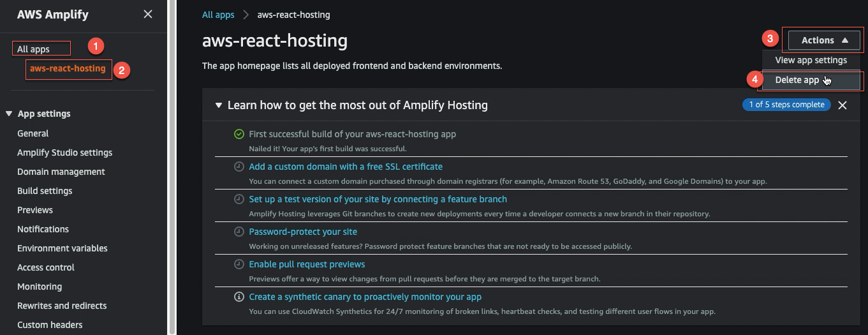Click clock icon beside Password-protect your site
The width and height of the screenshot is (868, 335).
[x=239, y=232]
